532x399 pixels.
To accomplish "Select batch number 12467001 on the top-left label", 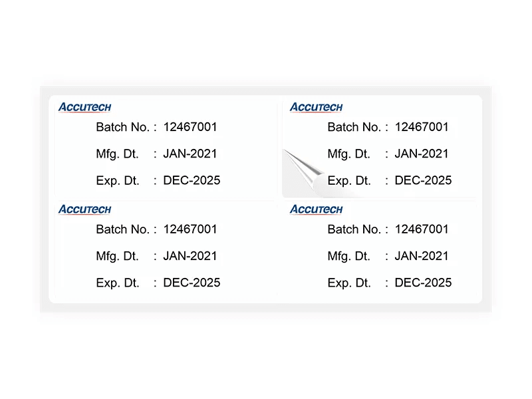I will [x=190, y=127].
